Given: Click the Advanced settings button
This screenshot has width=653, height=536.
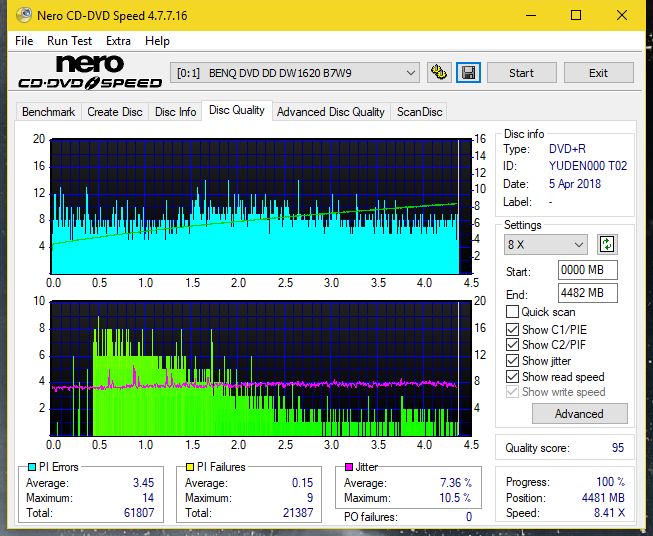Looking at the screenshot, I should (579, 414).
